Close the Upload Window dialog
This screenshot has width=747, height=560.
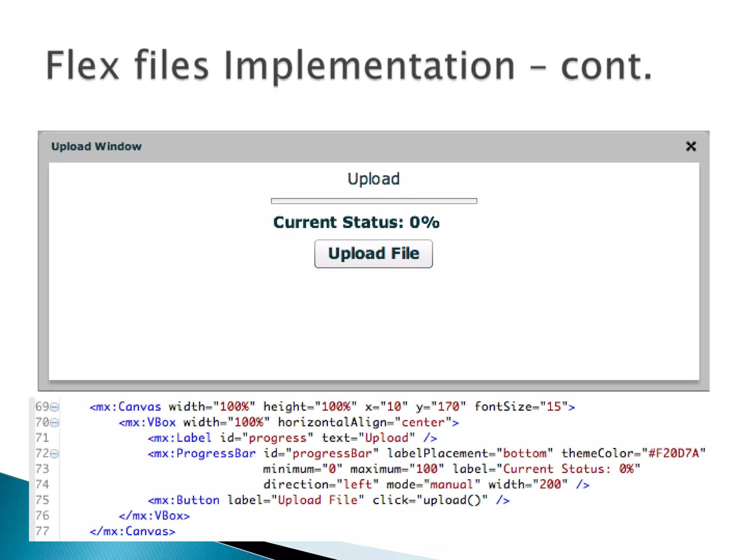coord(691,147)
